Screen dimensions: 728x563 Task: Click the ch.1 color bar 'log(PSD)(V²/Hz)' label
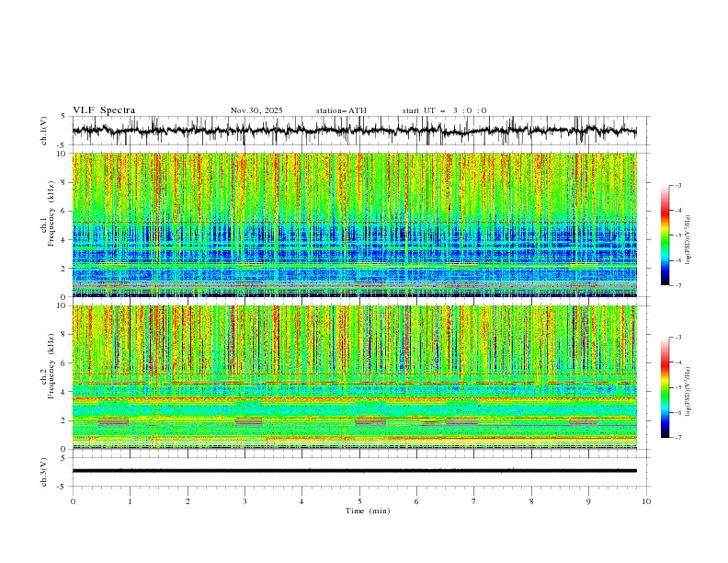(x=688, y=240)
